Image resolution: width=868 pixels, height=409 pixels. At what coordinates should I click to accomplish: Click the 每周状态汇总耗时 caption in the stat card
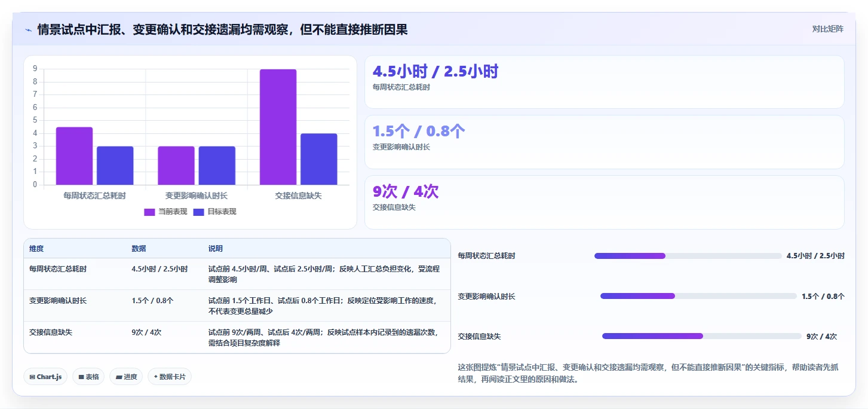pyautogui.click(x=401, y=87)
